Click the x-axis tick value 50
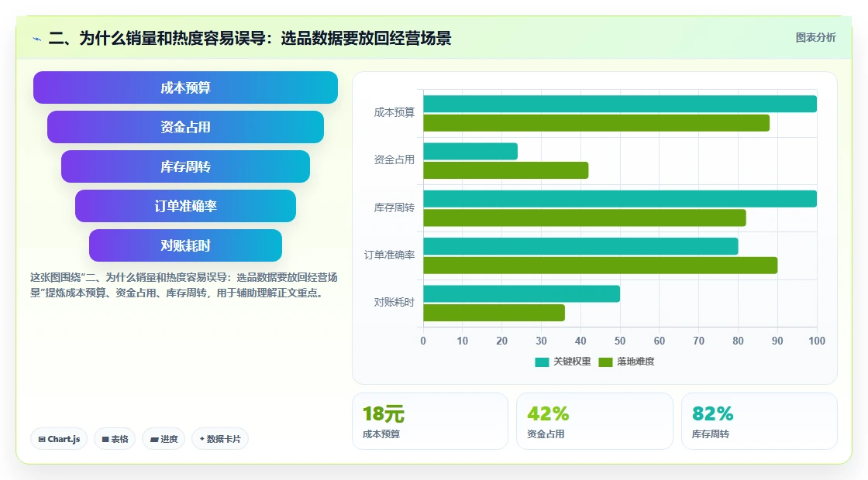The height and width of the screenshot is (480, 868). pyautogui.click(x=620, y=341)
